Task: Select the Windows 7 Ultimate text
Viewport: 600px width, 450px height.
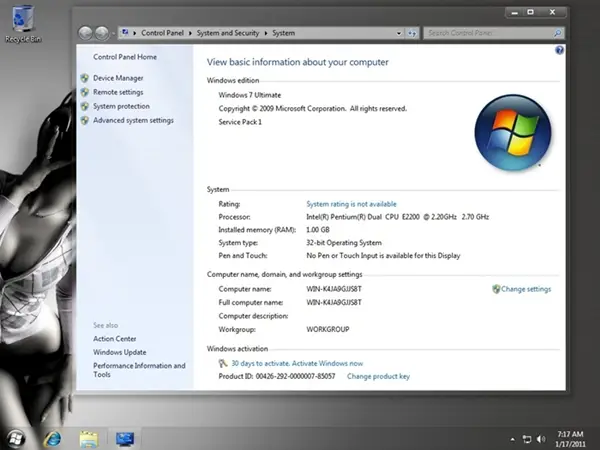Action: point(249,95)
